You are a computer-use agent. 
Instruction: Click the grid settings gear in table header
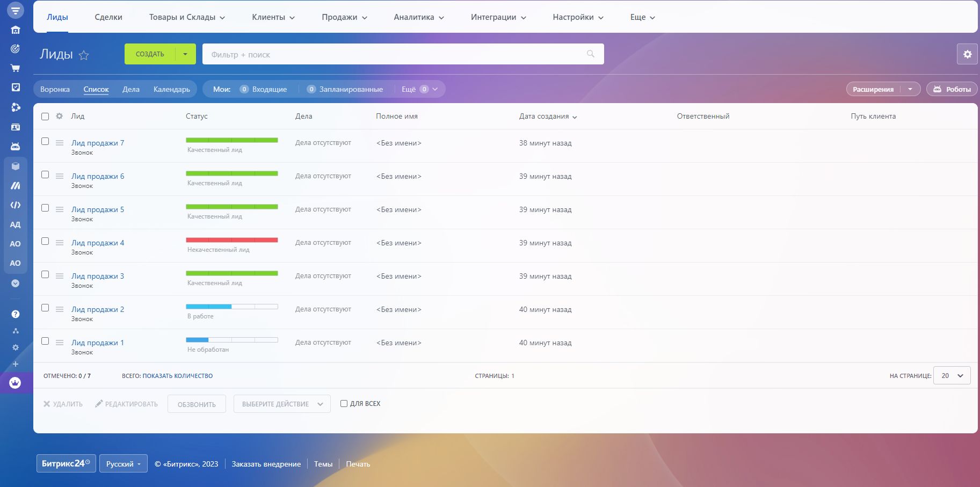point(60,116)
